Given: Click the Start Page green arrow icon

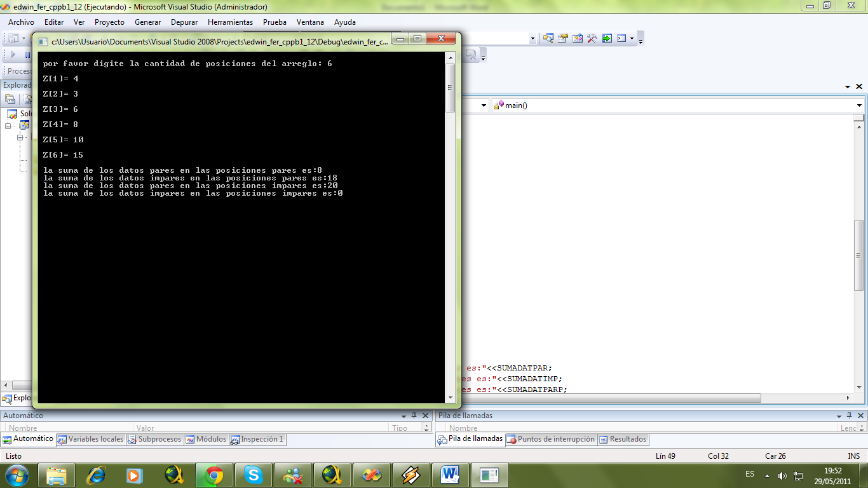Looking at the screenshot, I should (x=607, y=38).
